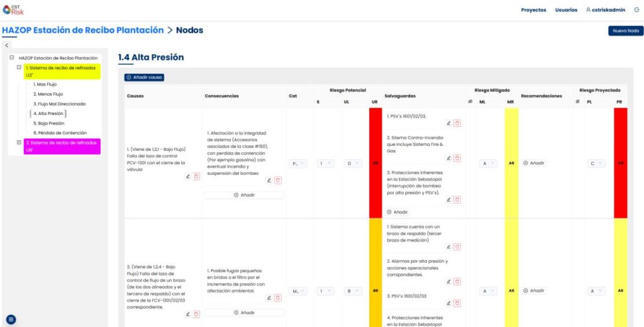
Task: Go to Proyectos in the top navigation
Action: [533, 10]
